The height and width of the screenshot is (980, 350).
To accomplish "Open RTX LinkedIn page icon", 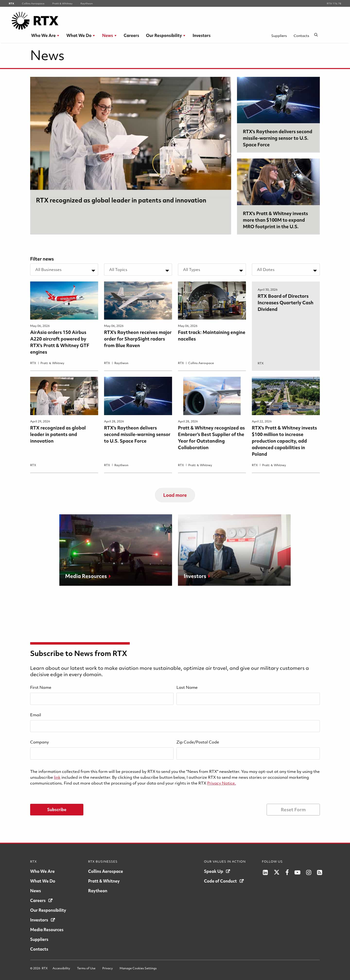I will pyautogui.click(x=266, y=872).
